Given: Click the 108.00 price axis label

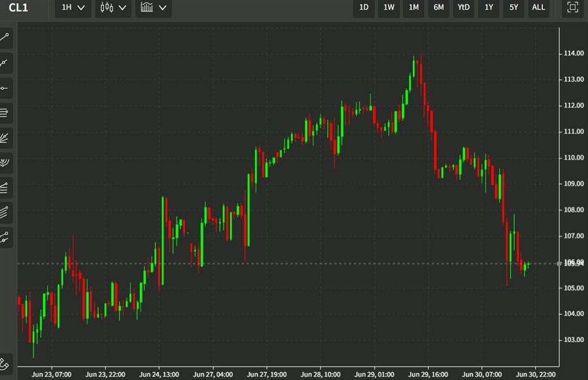Looking at the screenshot, I should pos(574,210).
